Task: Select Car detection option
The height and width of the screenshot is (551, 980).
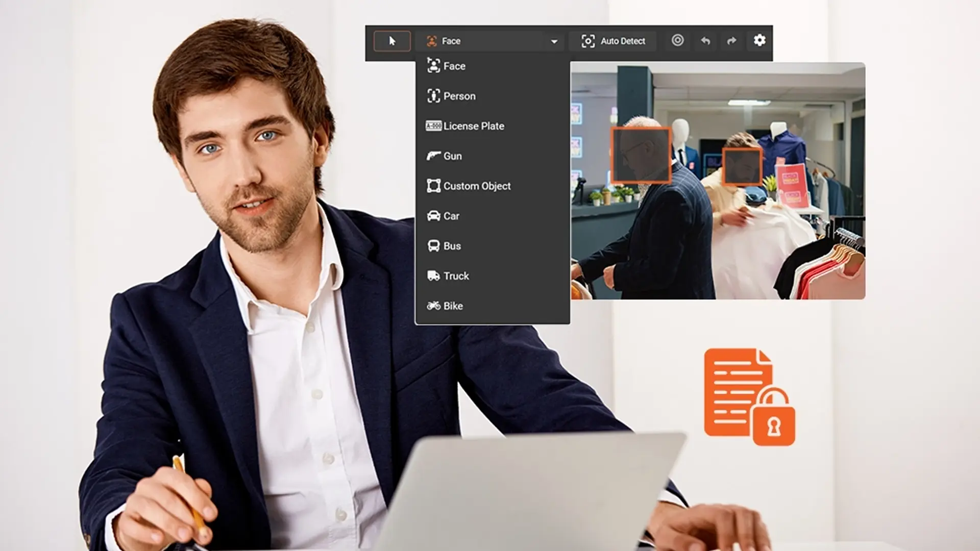Action: pyautogui.click(x=451, y=216)
